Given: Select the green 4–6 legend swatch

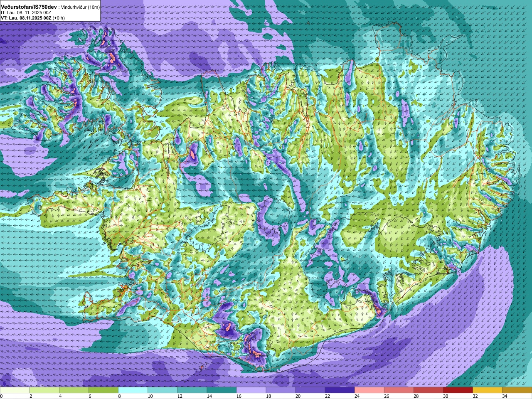Looking at the screenshot, I should point(74,390).
